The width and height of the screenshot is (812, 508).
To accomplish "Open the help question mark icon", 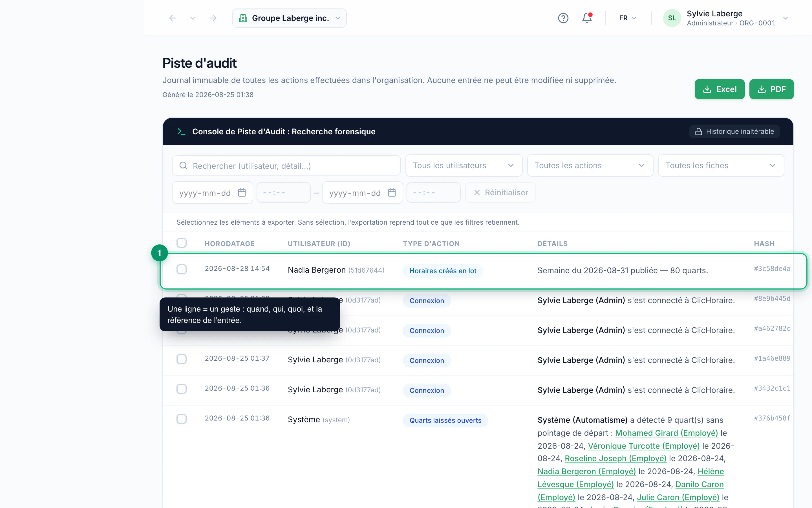I will 563,18.
